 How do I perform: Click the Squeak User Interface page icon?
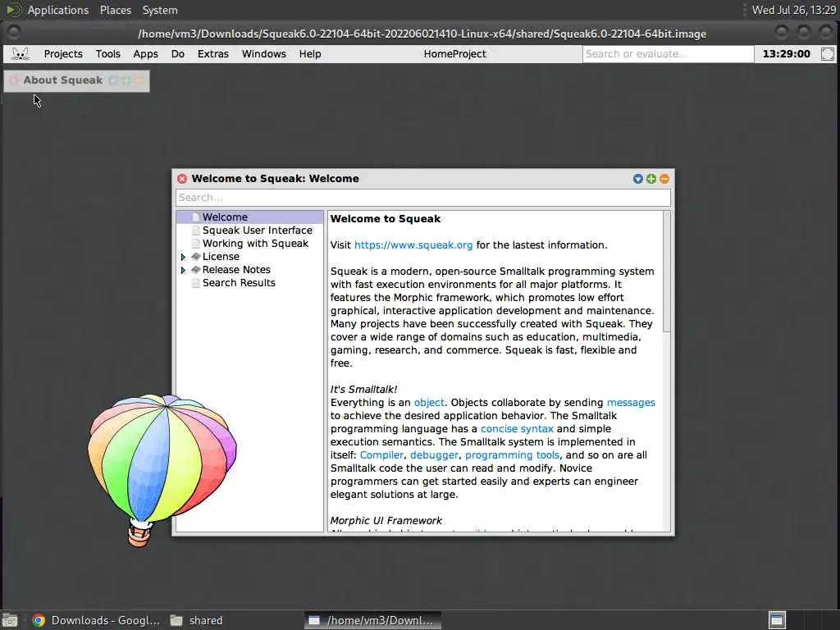pos(196,231)
